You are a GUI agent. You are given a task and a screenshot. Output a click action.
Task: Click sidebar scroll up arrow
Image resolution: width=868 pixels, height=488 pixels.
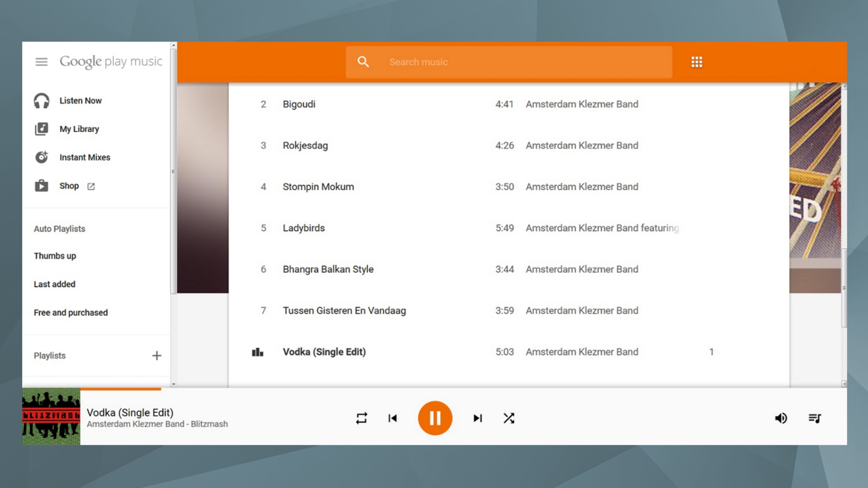click(173, 45)
